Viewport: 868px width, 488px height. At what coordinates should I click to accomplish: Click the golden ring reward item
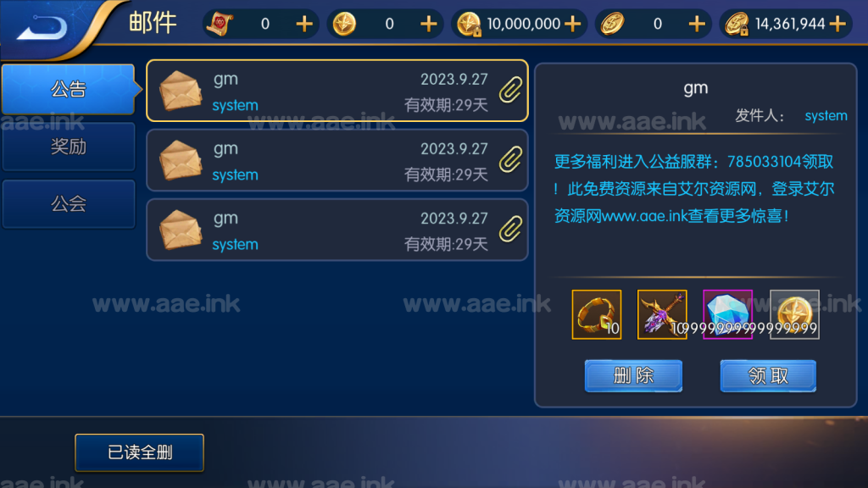tap(596, 314)
